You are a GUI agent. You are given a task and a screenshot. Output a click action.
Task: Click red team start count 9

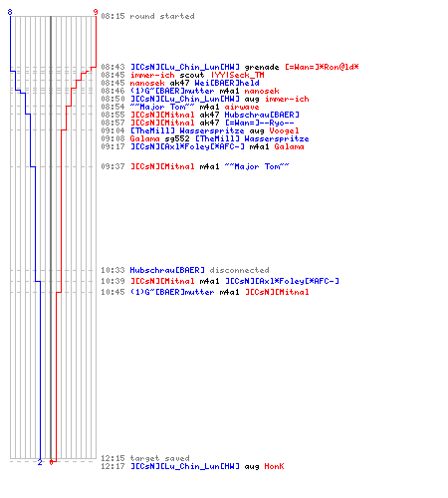coord(96,12)
